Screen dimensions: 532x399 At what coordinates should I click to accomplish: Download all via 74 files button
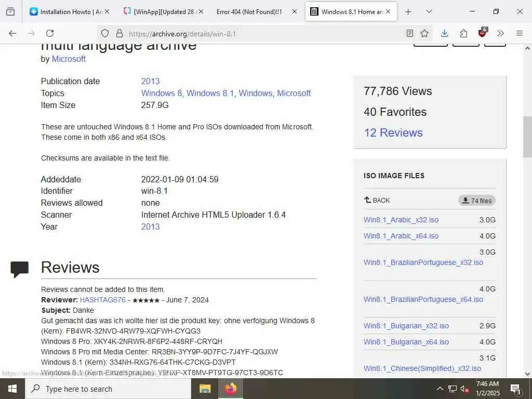(x=477, y=201)
